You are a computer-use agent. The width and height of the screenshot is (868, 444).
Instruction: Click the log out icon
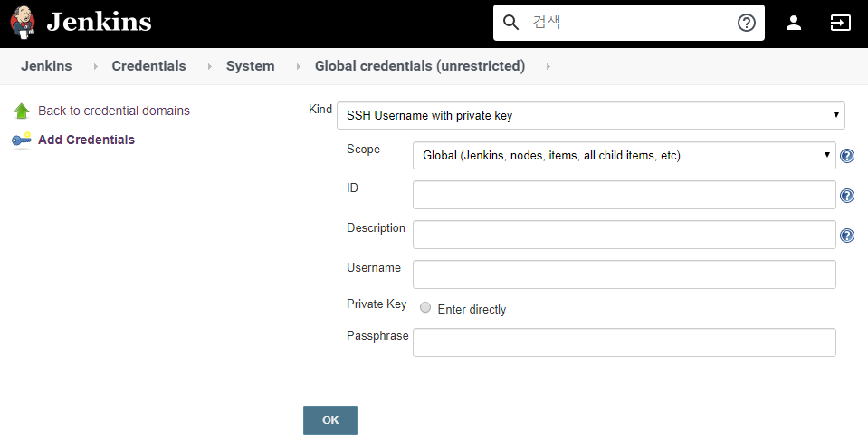(x=840, y=23)
